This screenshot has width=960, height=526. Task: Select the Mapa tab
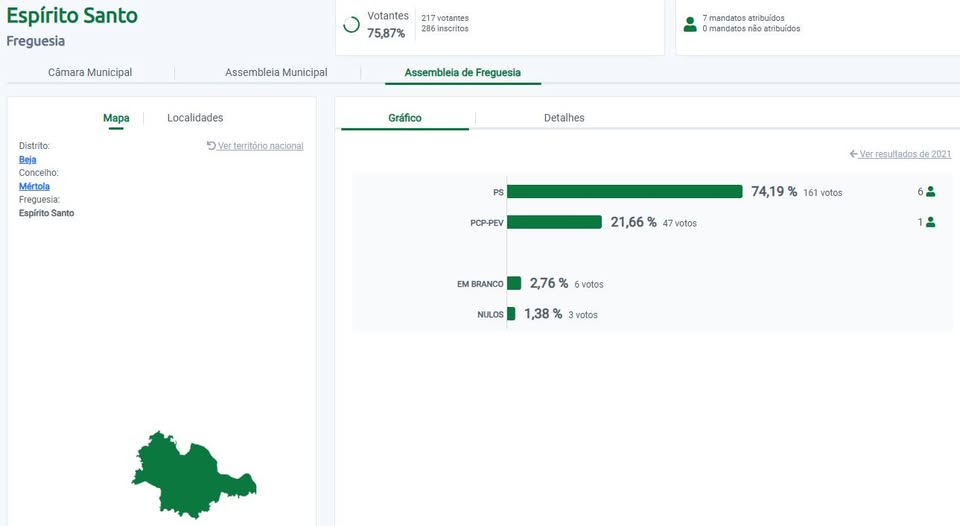pos(116,118)
